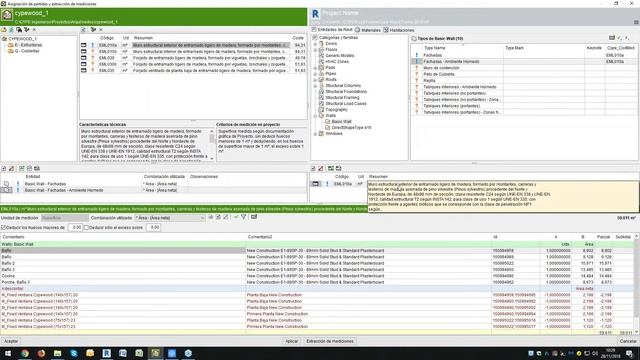This screenshot has height=360, width=640.
Task: Collapse the Walls category node
Action: click(315, 116)
